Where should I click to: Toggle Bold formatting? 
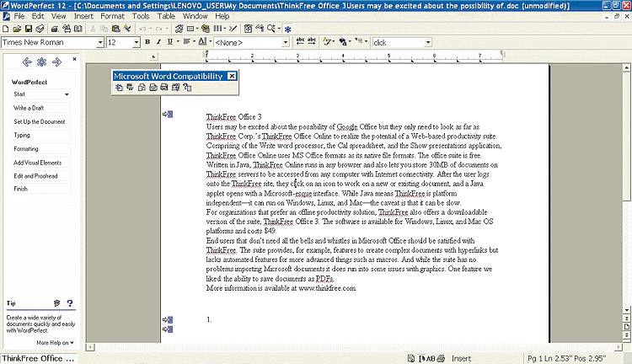pos(147,42)
